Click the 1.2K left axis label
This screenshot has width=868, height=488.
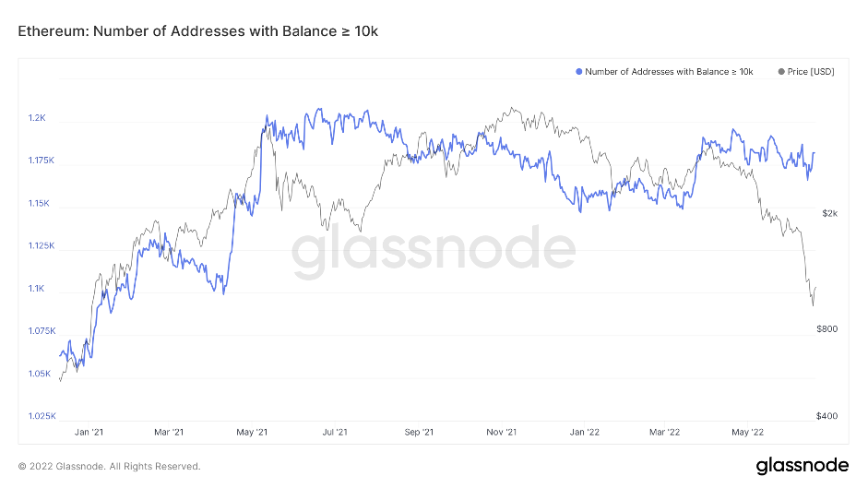click(x=37, y=118)
